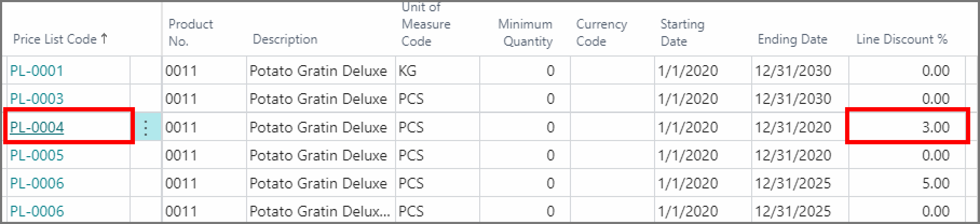The height and width of the screenshot is (224, 980).
Task: Open price list PL-0001 link
Action: 37,71
